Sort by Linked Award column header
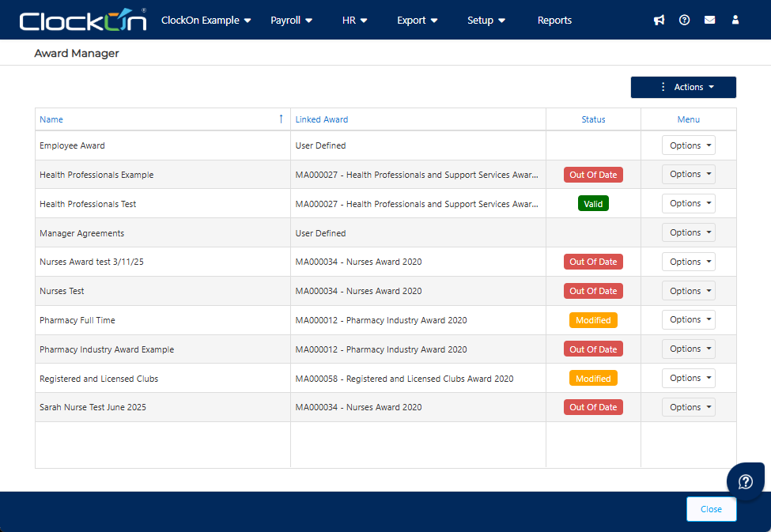This screenshot has width=771, height=532. [322, 119]
